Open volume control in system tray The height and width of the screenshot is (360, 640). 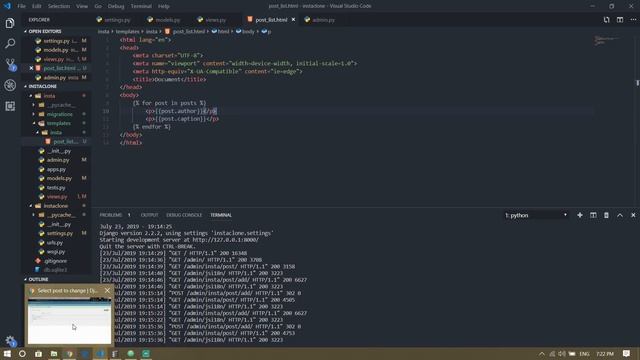(562, 353)
